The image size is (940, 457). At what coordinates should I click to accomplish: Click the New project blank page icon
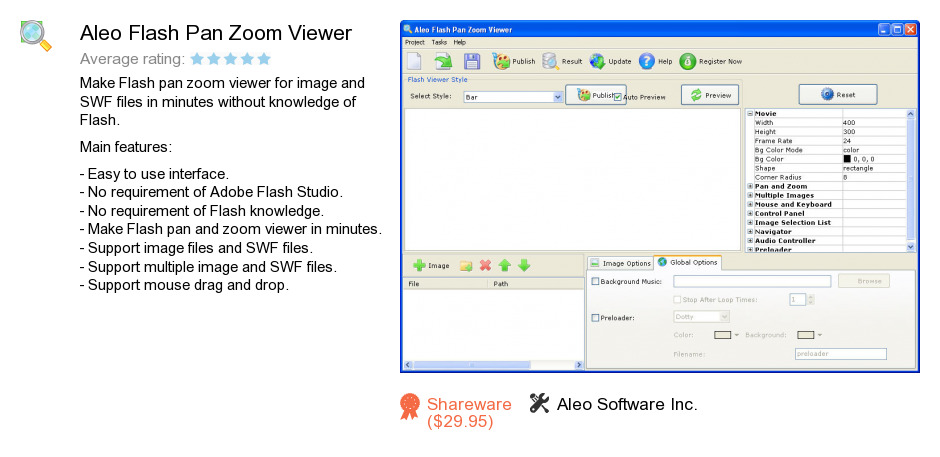414,61
